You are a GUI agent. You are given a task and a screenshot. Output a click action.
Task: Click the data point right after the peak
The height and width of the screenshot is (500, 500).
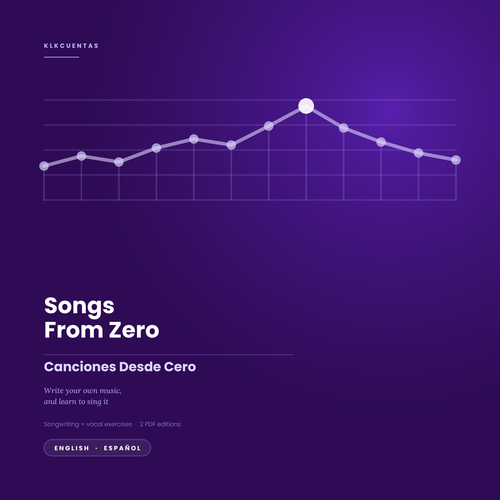click(344, 128)
